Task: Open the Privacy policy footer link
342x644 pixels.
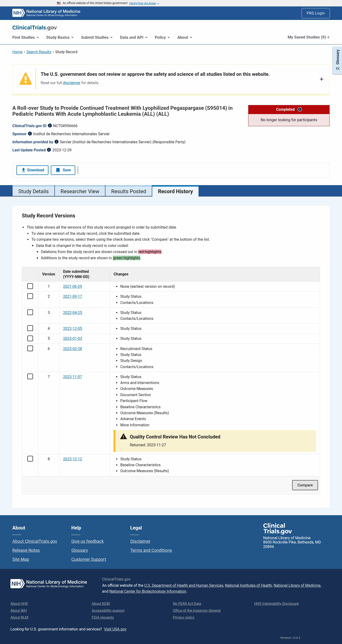Action: click(184, 617)
